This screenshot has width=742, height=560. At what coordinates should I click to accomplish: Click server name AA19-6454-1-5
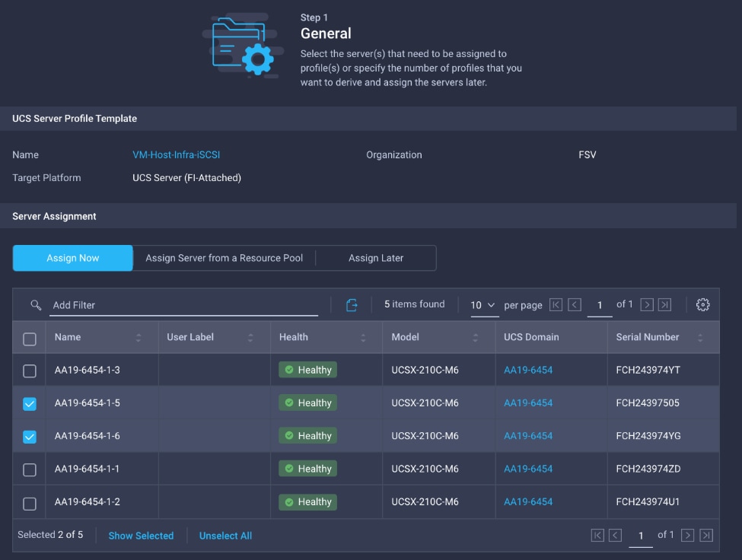click(x=87, y=403)
